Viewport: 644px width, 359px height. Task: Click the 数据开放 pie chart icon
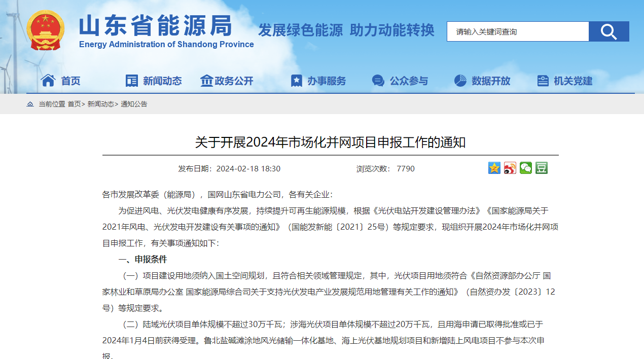tap(460, 80)
